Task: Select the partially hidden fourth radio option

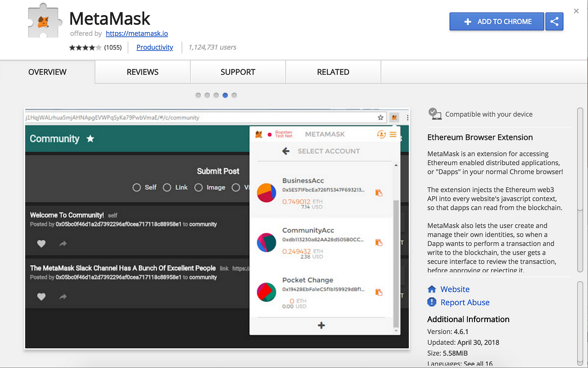Action: point(236,187)
